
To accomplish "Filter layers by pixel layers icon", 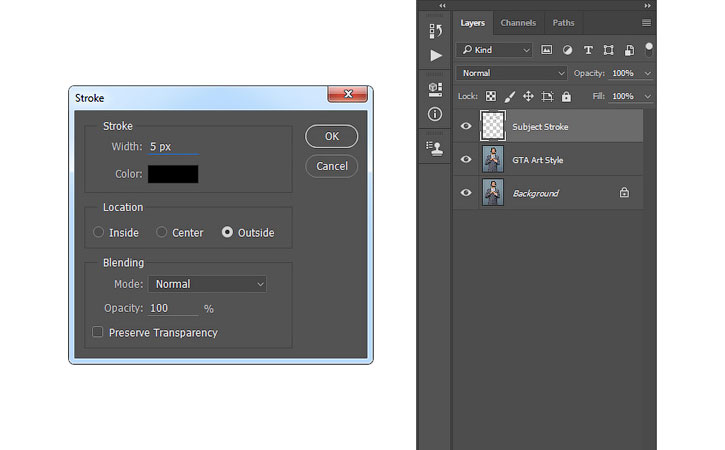I will (x=547, y=49).
